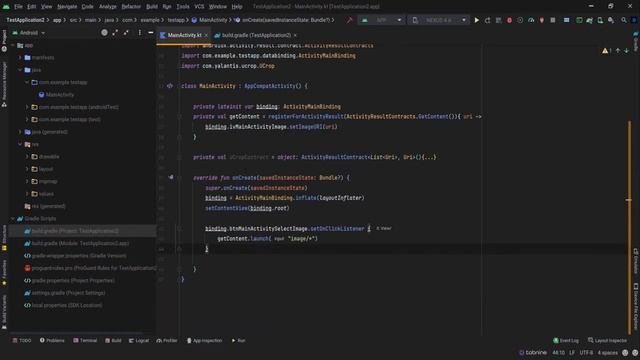This screenshot has height=360, width=640.
Task: Collapse the Gradle Scripts node
Action: click(x=13, y=218)
